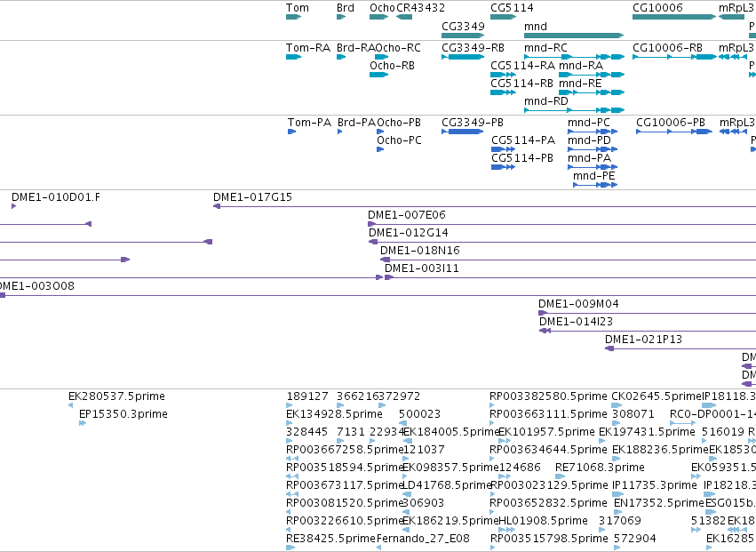
Task: Click the CG5114-RA transcript label
Action: [x=522, y=66]
